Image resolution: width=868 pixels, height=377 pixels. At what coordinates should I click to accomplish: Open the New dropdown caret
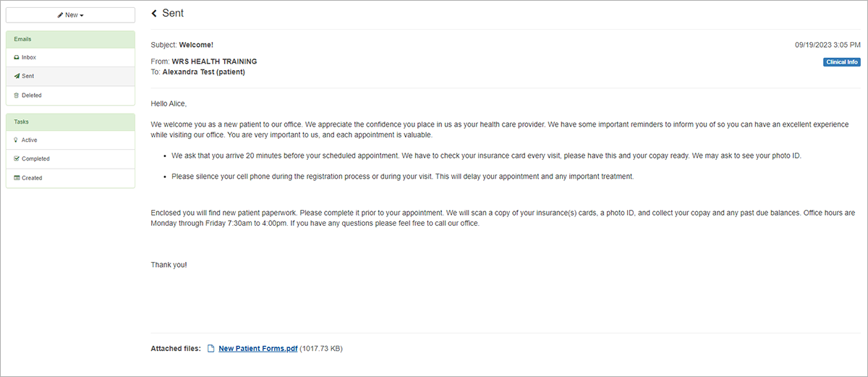click(82, 15)
